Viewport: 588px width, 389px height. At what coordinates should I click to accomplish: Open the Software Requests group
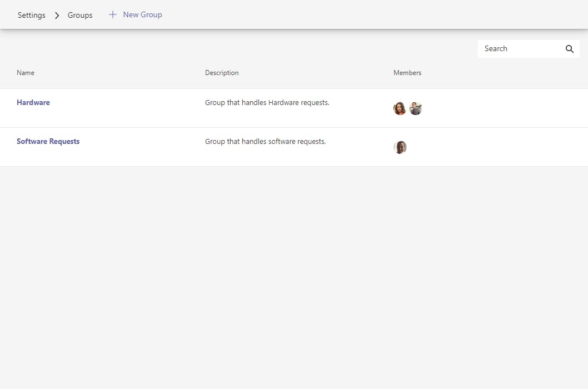(48, 141)
